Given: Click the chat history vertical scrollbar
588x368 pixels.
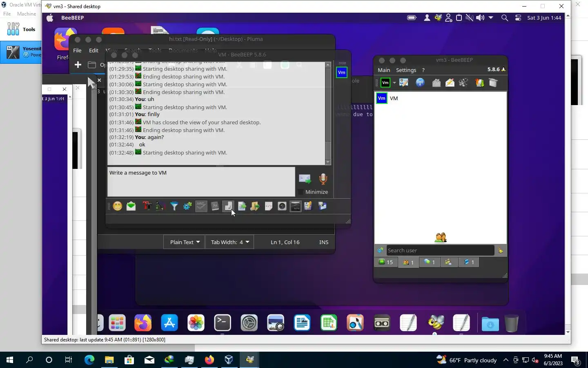Looking at the screenshot, I should (328, 114).
